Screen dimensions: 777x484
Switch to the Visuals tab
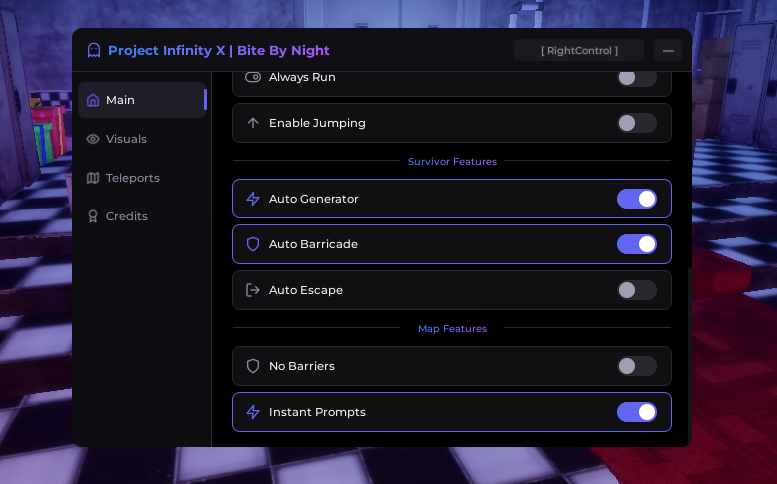142,139
